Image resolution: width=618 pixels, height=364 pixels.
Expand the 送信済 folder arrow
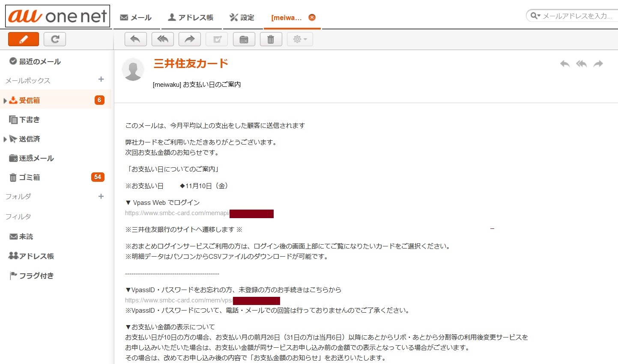coord(5,139)
